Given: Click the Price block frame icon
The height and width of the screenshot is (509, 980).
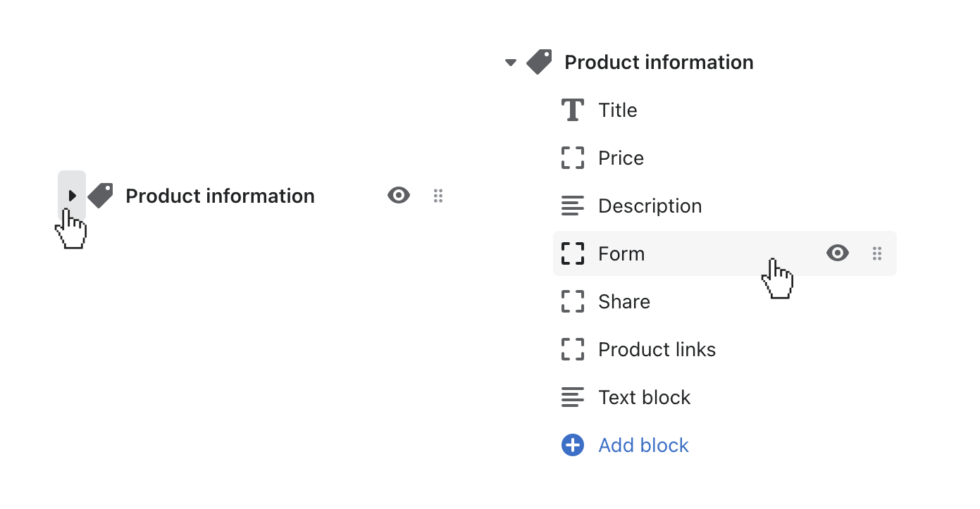Looking at the screenshot, I should [x=573, y=158].
